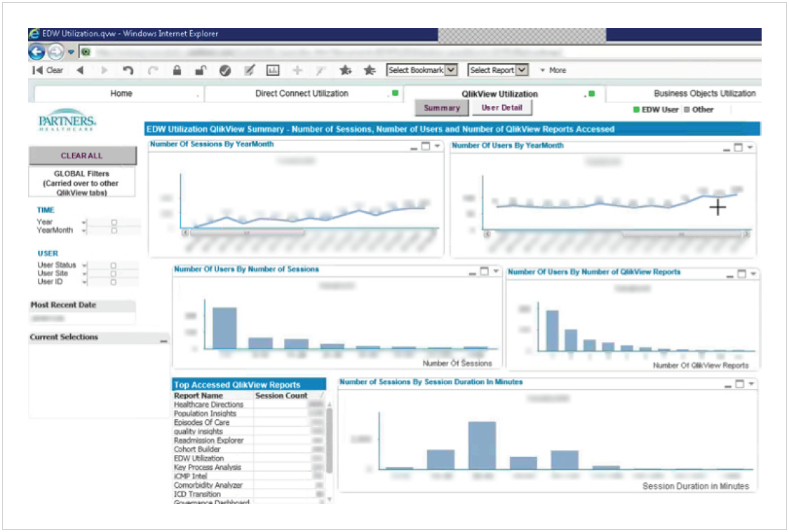This screenshot has width=789, height=532.
Task: Click the EDW User legend entry
Action: pyautogui.click(x=656, y=109)
